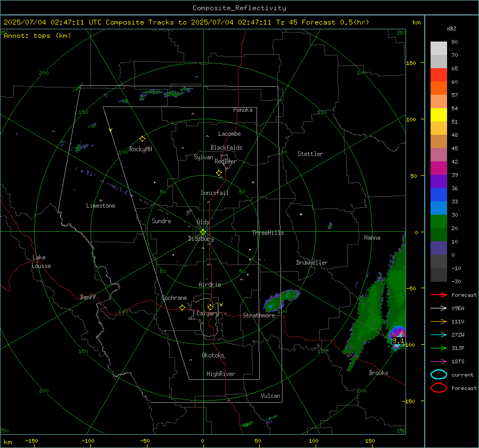Select the green 30-20 dBZ color band
479x448 pixels.
[x=439, y=222]
